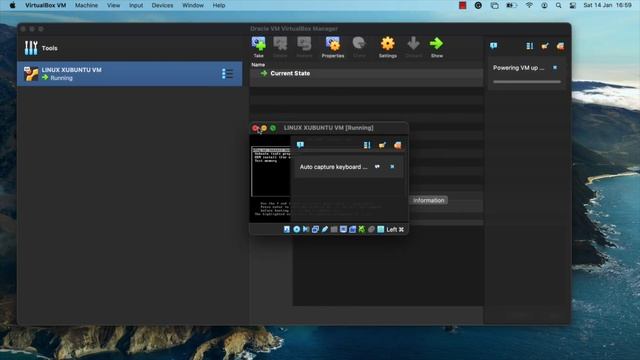Image resolution: width=640 pixels, height=360 pixels.
Task: Click the hard disk indicator in VM status bar
Action: 287,229
